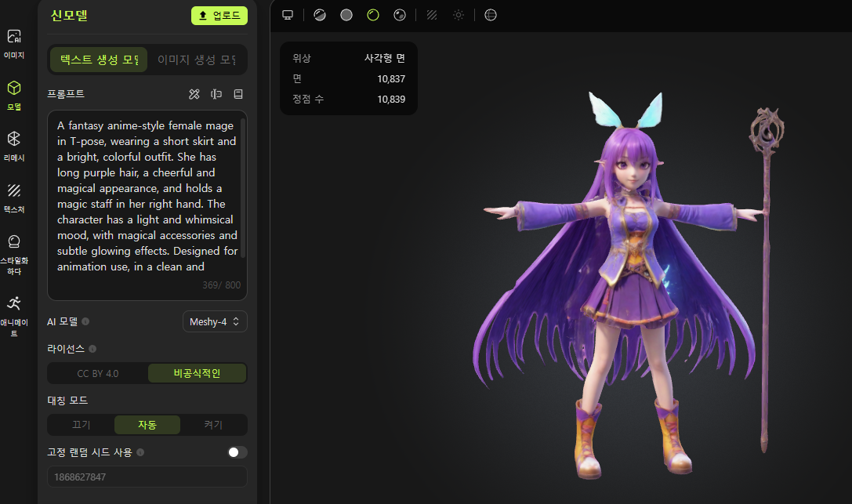Enable wireframe shading in the viewport toolbar
The image size is (852, 504).
pos(431,14)
